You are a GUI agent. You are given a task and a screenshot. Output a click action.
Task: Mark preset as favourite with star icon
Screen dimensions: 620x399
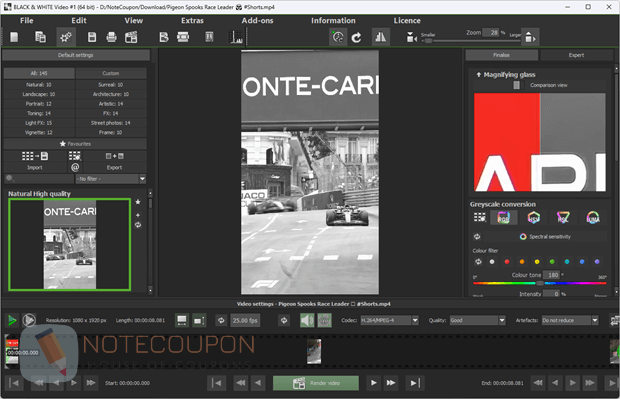click(x=138, y=202)
